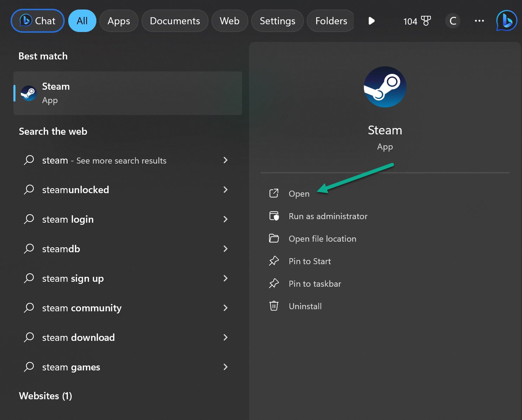Expand chevron beside steamdb

225,249
